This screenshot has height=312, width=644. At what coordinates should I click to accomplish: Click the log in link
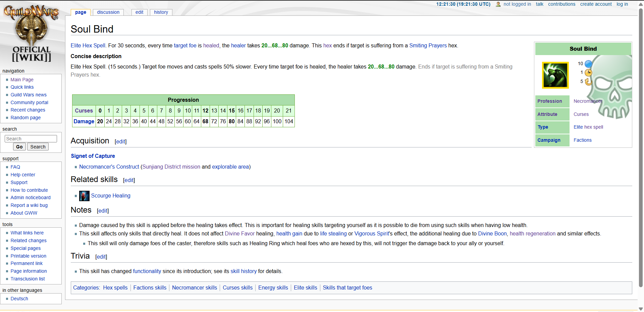(622, 4)
